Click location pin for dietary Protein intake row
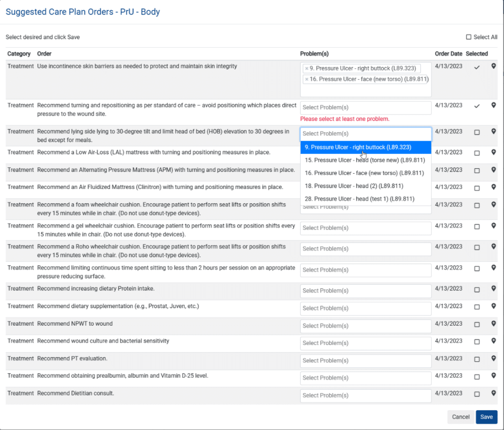504x430 pixels. click(x=493, y=289)
